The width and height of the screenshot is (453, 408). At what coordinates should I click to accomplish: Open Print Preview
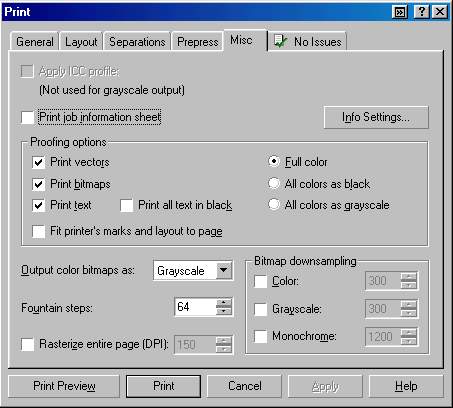click(x=64, y=386)
